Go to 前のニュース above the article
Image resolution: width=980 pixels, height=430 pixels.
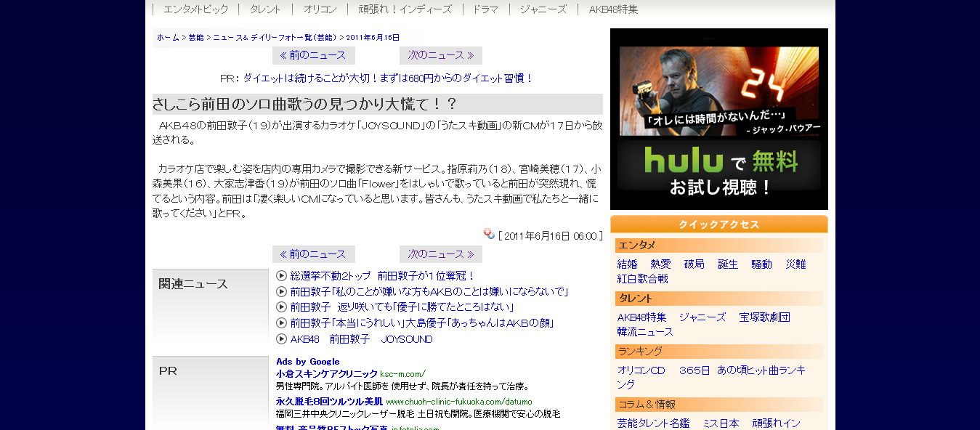click(314, 55)
